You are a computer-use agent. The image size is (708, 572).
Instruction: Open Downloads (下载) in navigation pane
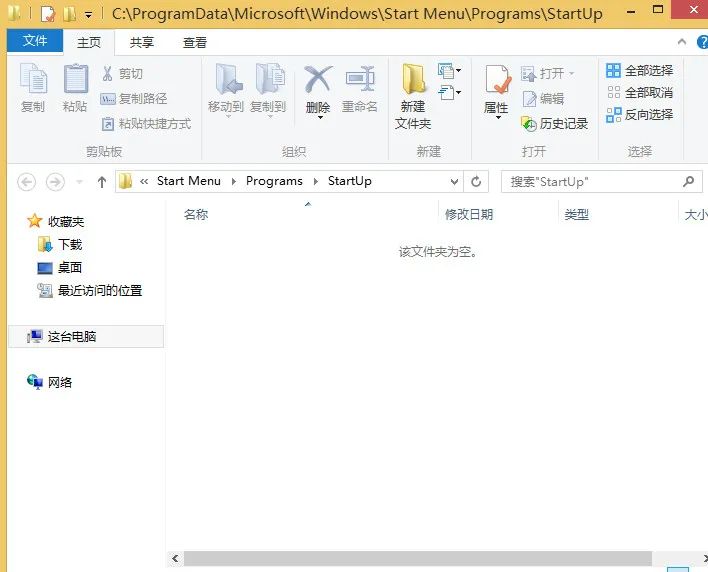tap(60, 244)
